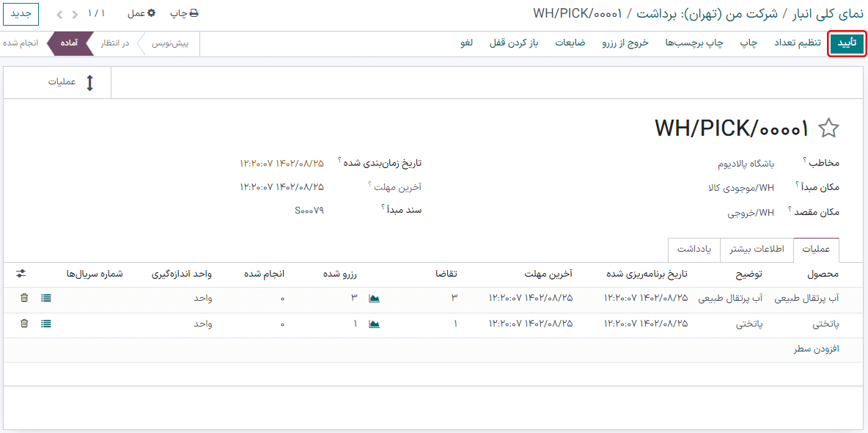Switch to یادداشت tab
This screenshot has height=433, width=868.
pos(694,250)
